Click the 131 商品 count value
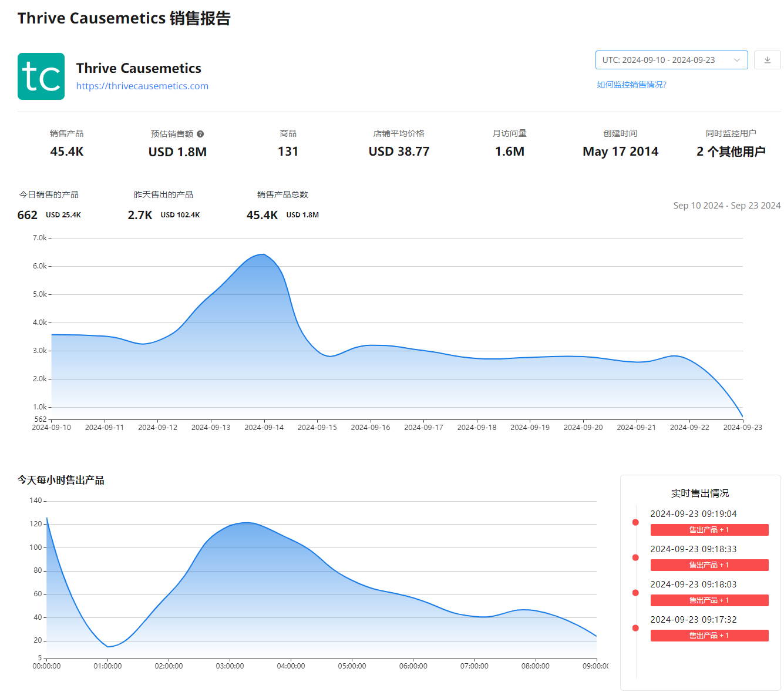 (x=288, y=152)
